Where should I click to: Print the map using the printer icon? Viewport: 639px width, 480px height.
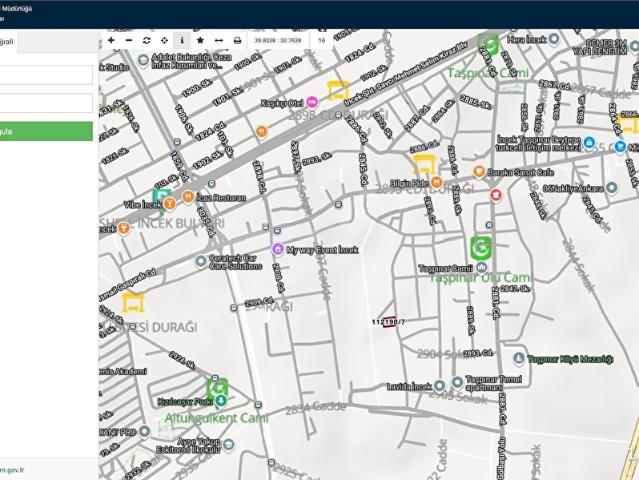pyautogui.click(x=237, y=40)
